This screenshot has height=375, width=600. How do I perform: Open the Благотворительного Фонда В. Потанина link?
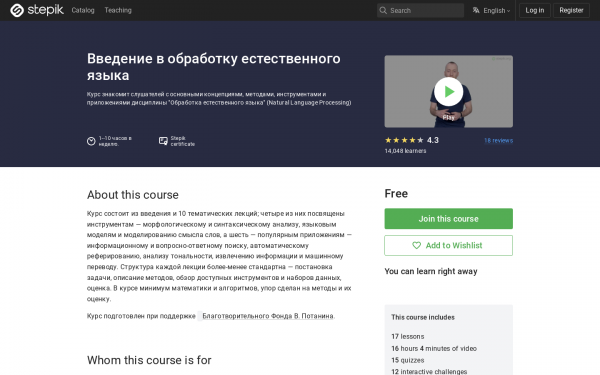(x=268, y=316)
